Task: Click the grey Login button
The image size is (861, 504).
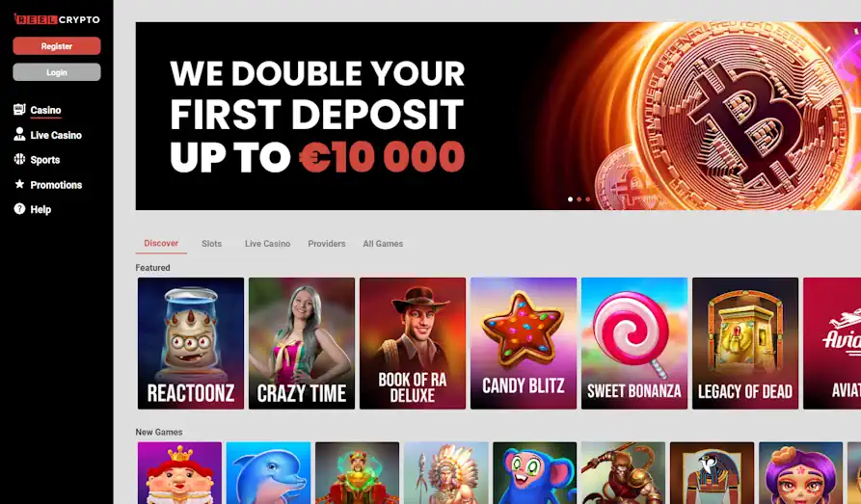Action: 57,72
